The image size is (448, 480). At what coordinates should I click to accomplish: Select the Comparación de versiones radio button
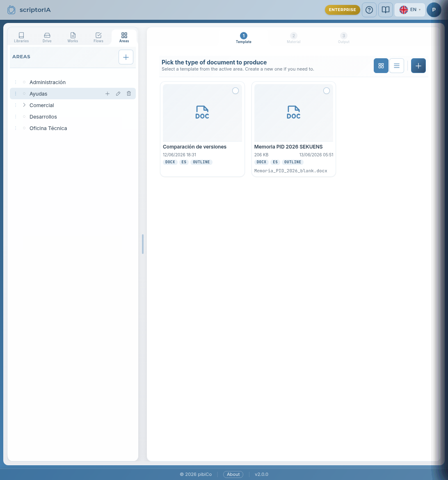click(x=235, y=91)
